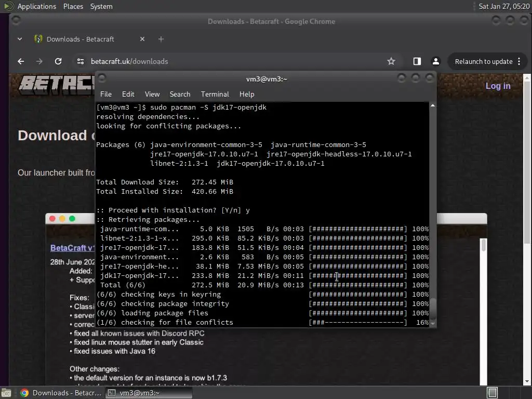532x399 pixels.
Task: Open the terminal File menu
Action: [x=106, y=95]
